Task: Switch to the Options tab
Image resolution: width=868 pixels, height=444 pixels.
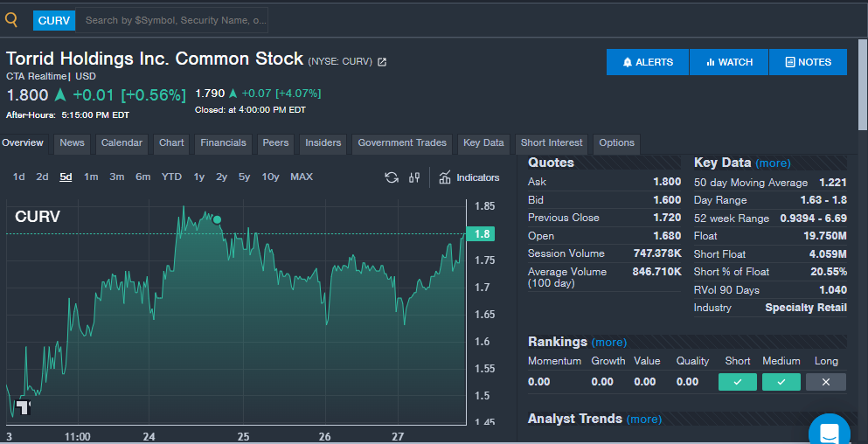Action: [x=616, y=142]
